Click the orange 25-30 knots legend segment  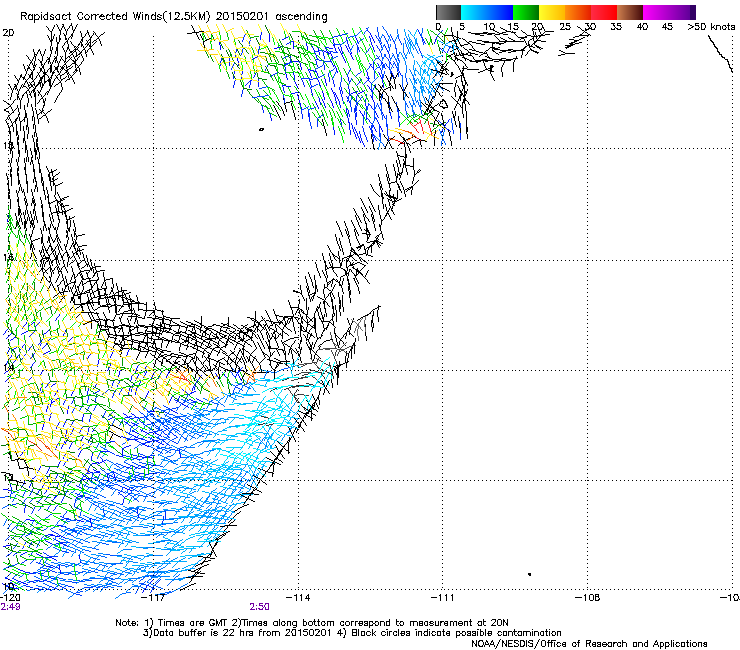pos(578,12)
